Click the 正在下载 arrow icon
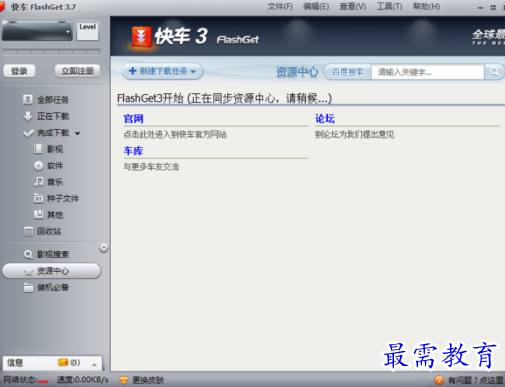Image resolution: width=505 pixels, height=387 pixels. 28,116
